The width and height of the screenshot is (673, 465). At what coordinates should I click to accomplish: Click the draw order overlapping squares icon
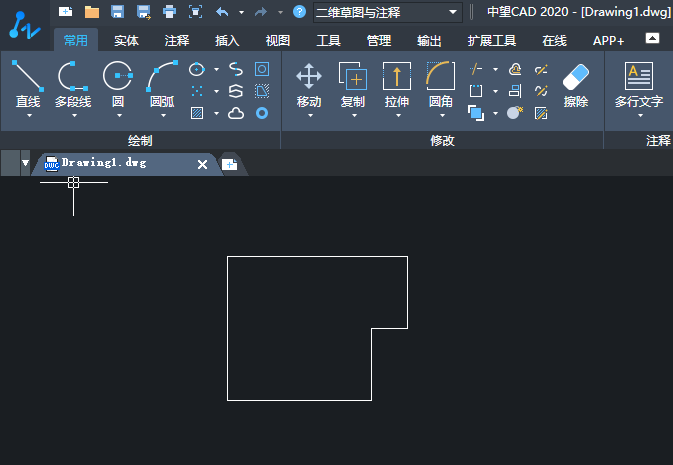coord(476,113)
